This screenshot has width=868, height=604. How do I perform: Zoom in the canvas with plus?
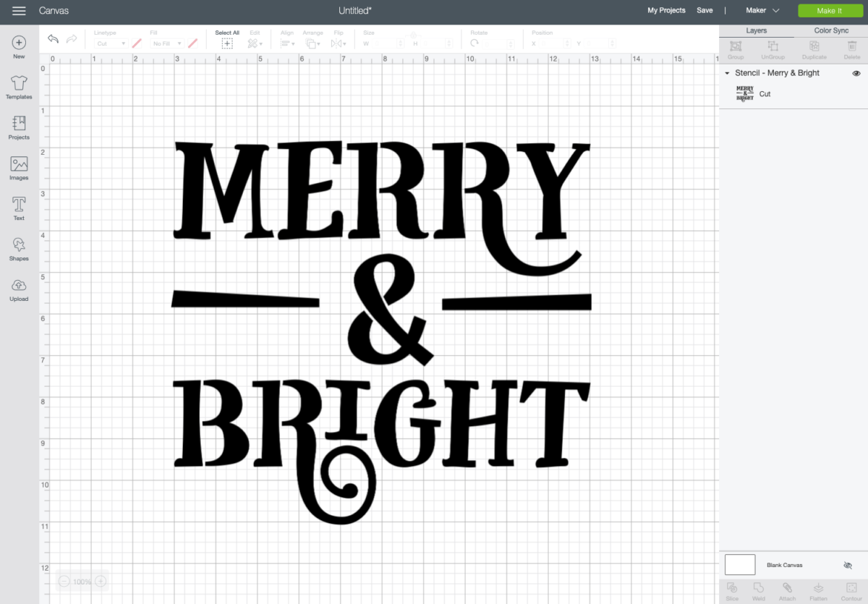[101, 582]
